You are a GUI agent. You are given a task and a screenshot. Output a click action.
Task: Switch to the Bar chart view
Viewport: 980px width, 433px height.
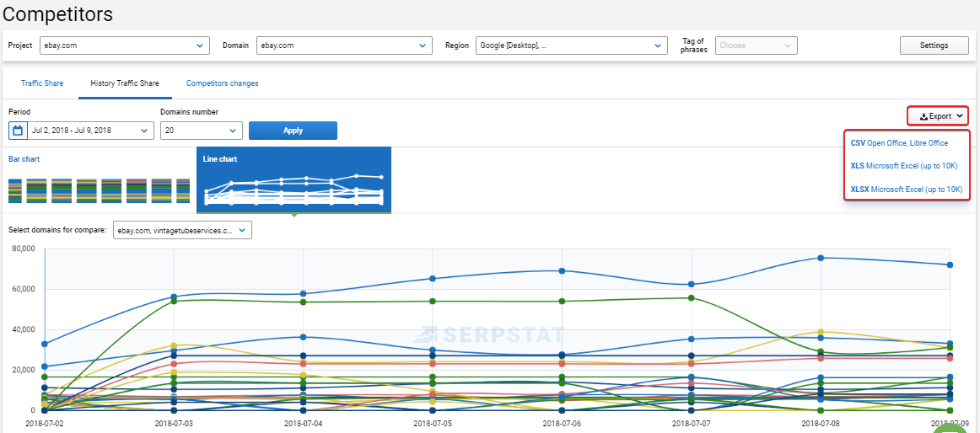[x=99, y=179]
